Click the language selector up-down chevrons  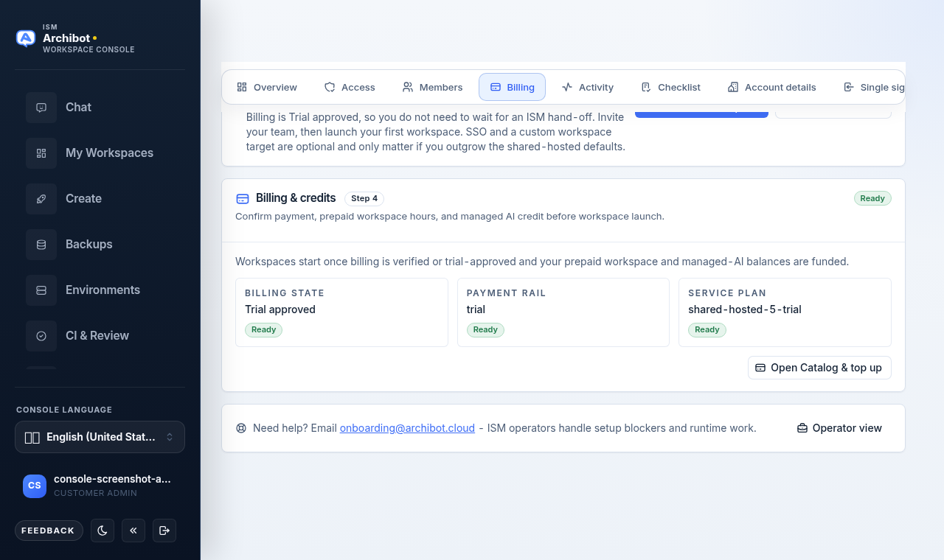pyautogui.click(x=170, y=437)
